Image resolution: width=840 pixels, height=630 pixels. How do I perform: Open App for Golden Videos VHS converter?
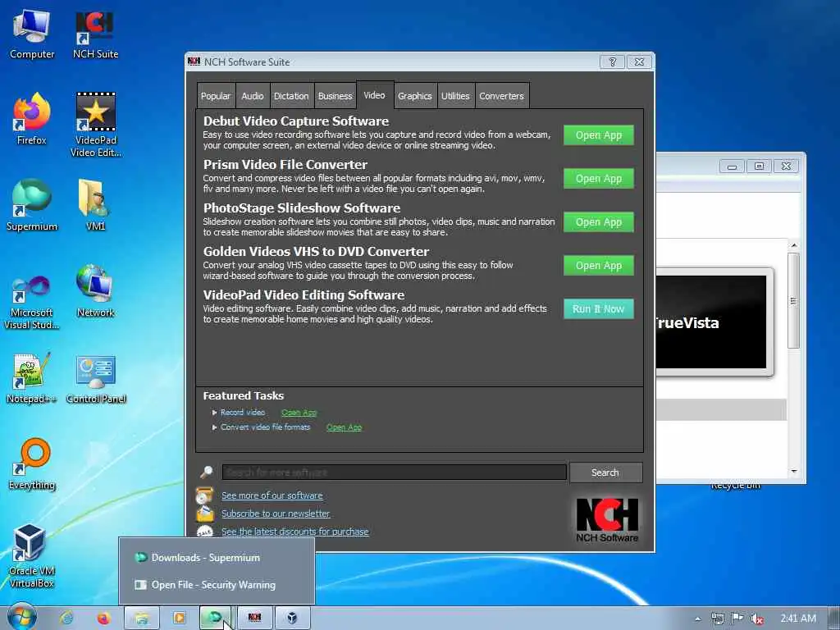(598, 265)
